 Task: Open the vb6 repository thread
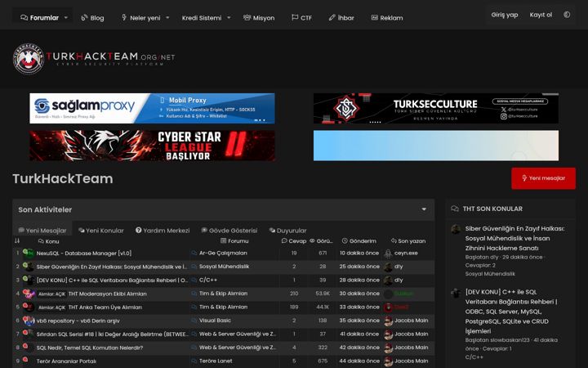tap(78, 321)
